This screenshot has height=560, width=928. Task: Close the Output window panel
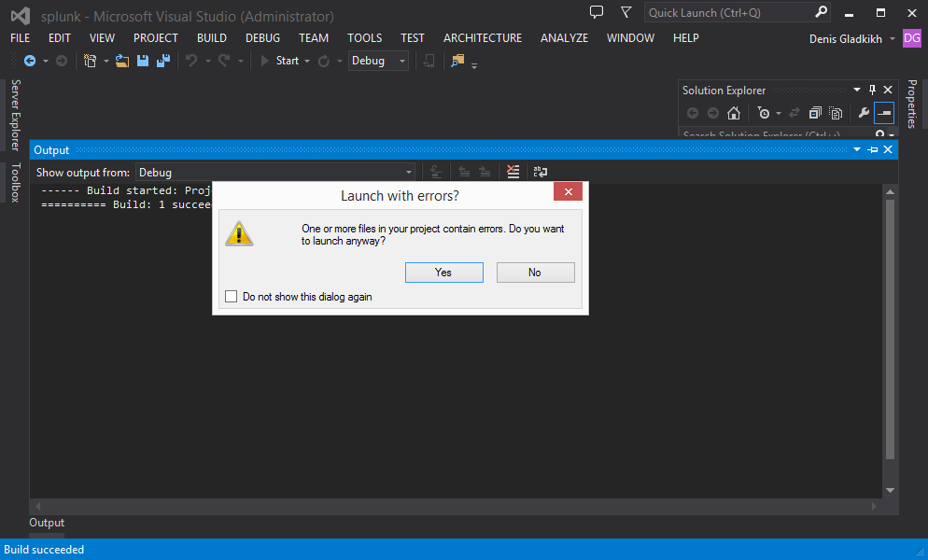tap(888, 149)
